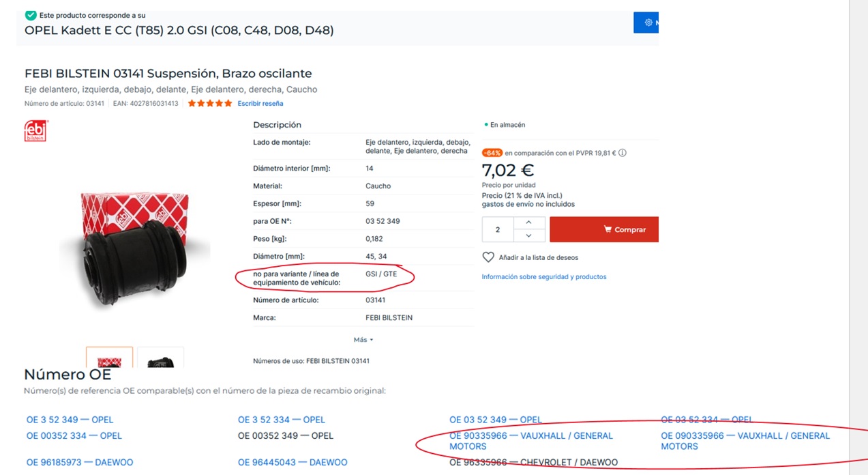Screen dimensions: 868x475
Task: Decrease quantity with the down arrow
Action: point(529,235)
